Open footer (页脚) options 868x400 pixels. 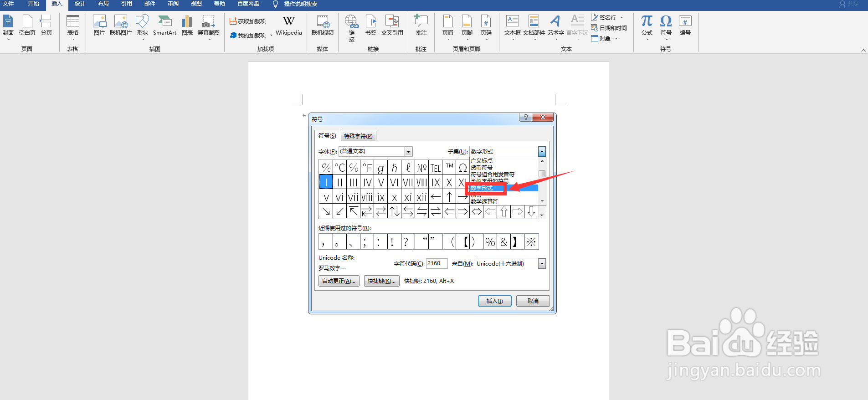(467, 27)
